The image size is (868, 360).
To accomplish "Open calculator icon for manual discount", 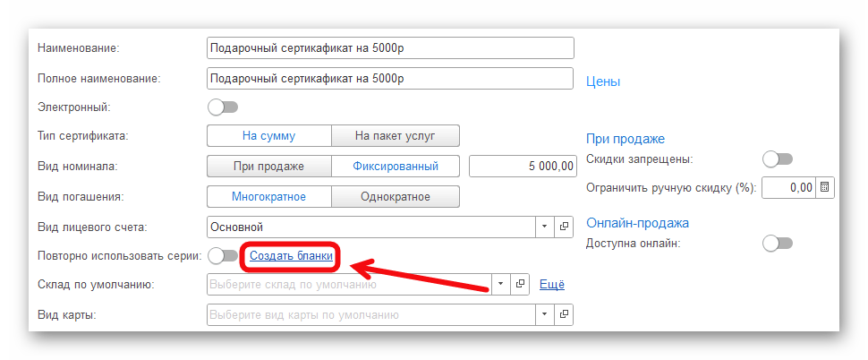I will click(x=825, y=188).
